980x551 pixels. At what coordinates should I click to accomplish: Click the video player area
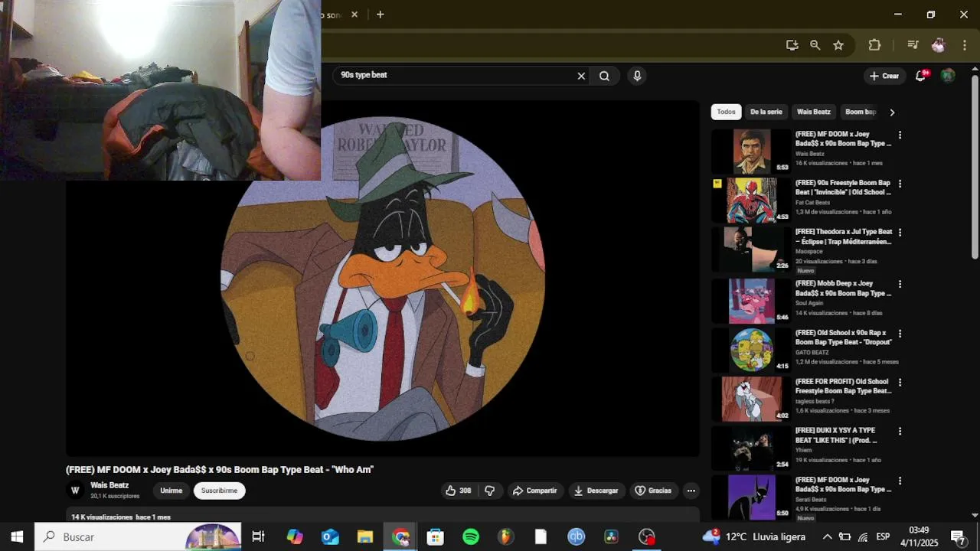383,279
